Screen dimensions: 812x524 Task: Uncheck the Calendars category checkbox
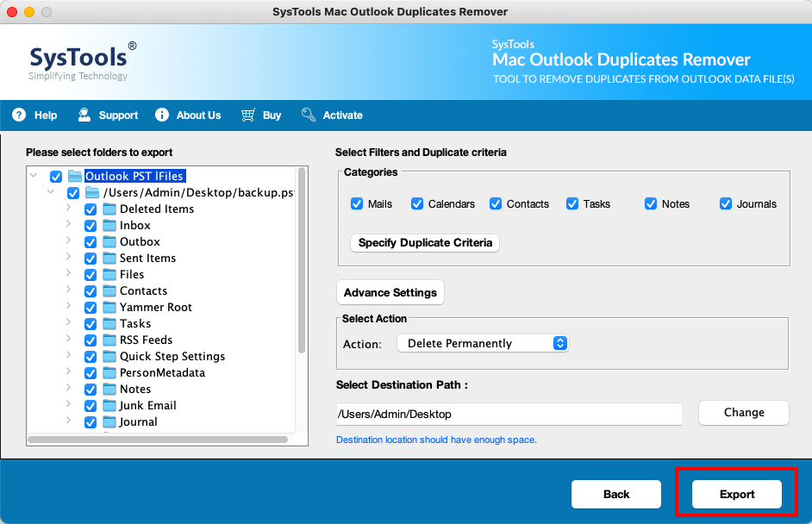coord(417,203)
